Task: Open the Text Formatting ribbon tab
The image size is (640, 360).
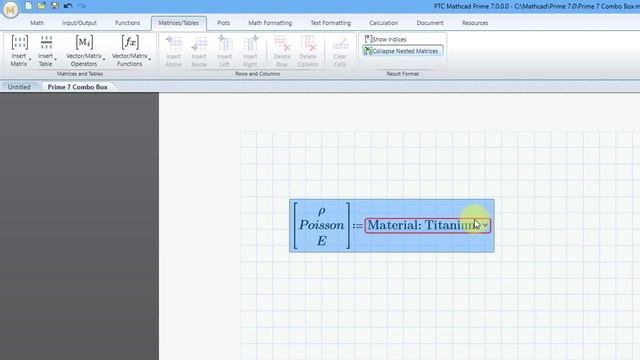Action: click(x=331, y=23)
